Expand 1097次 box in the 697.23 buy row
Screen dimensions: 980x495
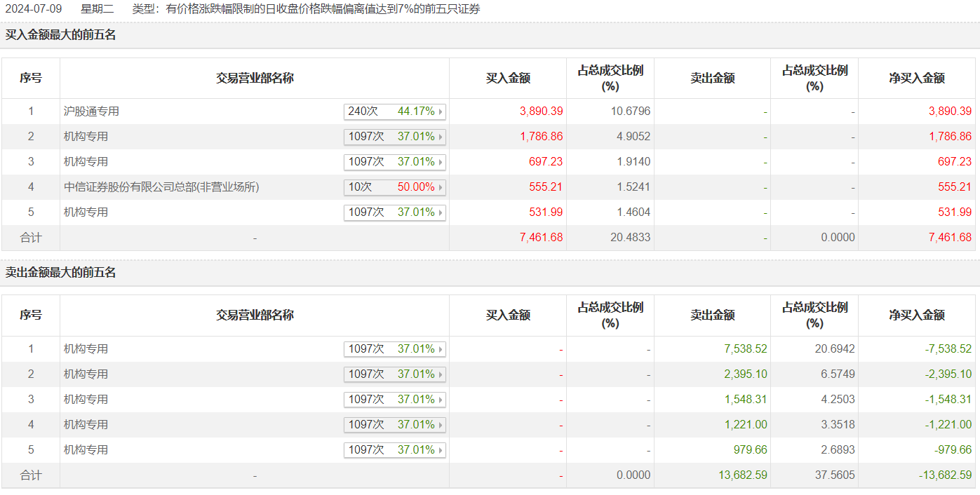coord(395,162)
